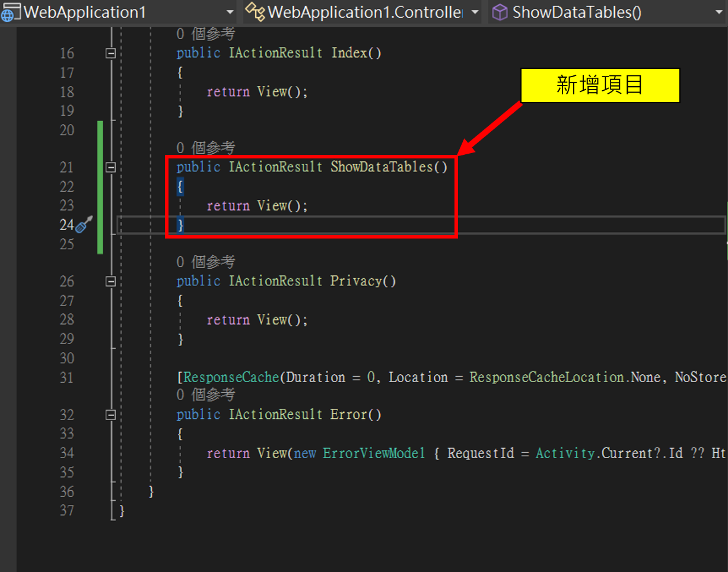The height and width of the screenshot is (572, 728).
Task: Click the references CodeLens above Privacy()
Action: [x=205, y=262]
